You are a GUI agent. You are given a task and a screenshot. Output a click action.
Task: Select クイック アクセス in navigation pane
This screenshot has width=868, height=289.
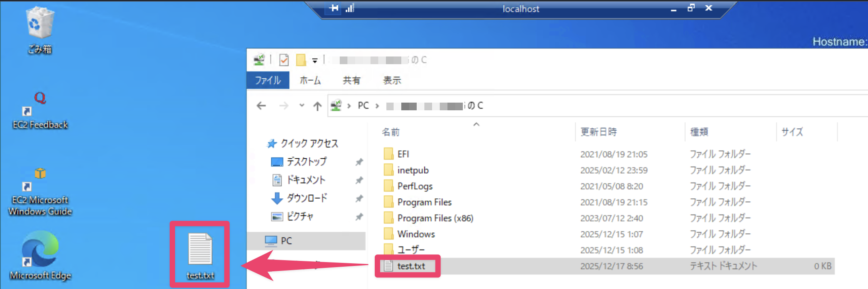point(302,143)
